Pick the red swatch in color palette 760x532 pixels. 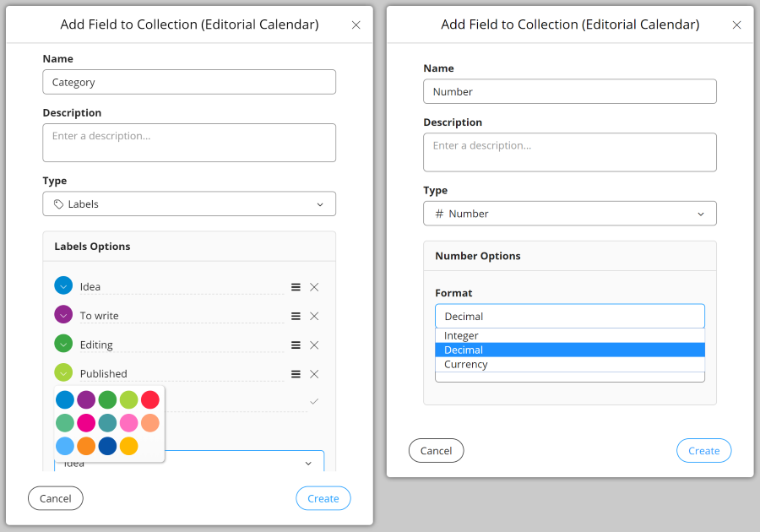(x=150, y=399)
